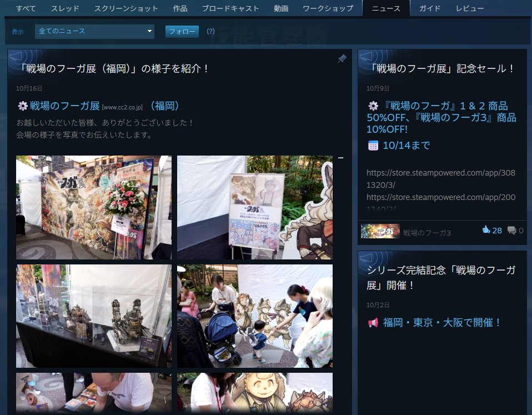
Task: Open the 戦場のフーガ3 game name link
Action: [427, 233]
